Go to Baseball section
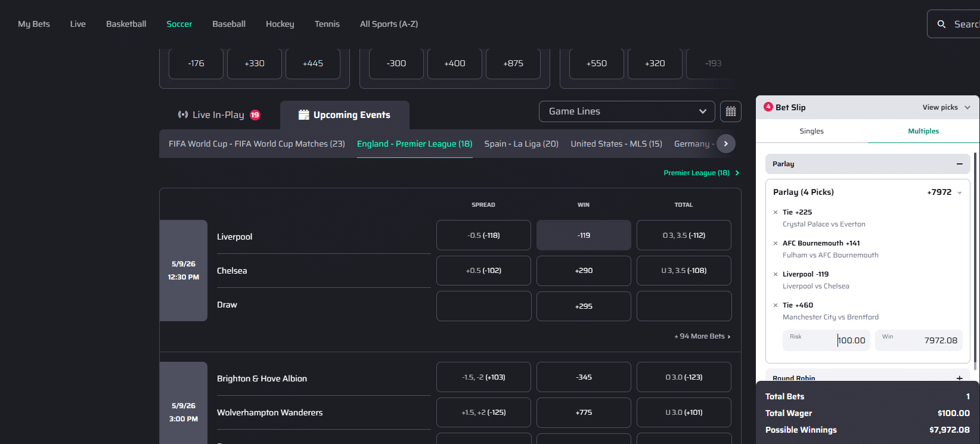The height and width of the screenshot is (444, 980). [x=229, y=24]
